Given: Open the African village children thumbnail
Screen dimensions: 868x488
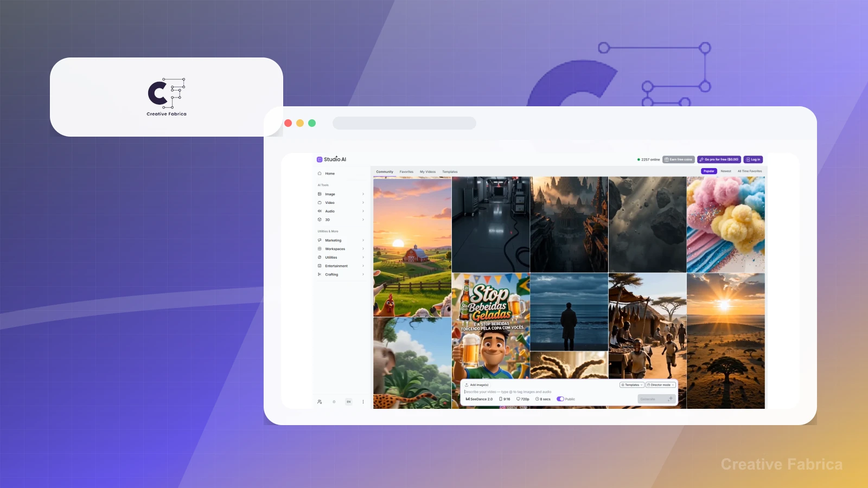Looking at the screenshot, I should pos(647,326).
